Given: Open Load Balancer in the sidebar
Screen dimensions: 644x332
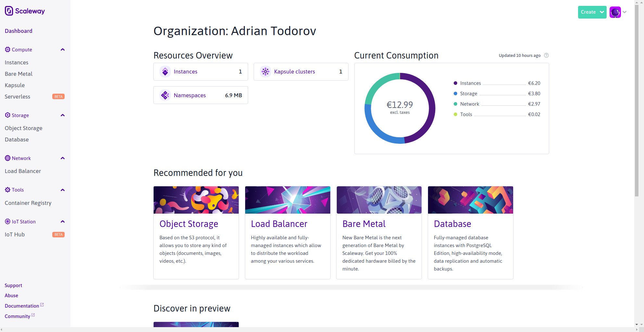Looking at the screenshot, I should [23, 171].
